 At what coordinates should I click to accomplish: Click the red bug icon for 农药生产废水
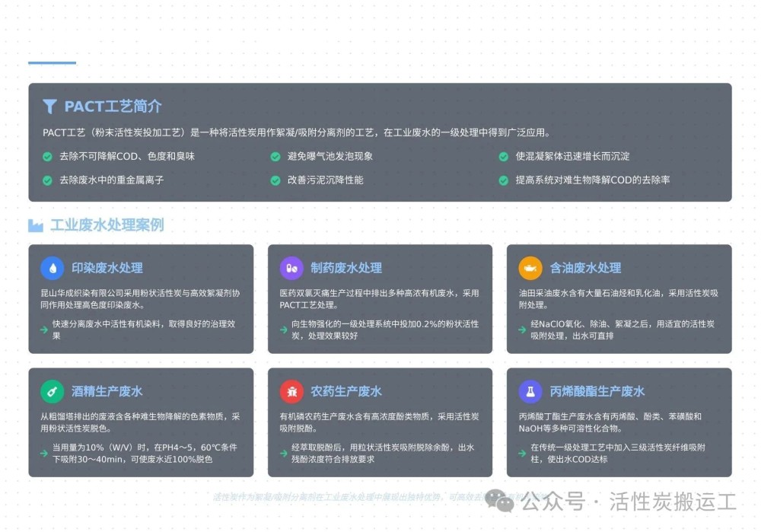click(x=291, y=391)
